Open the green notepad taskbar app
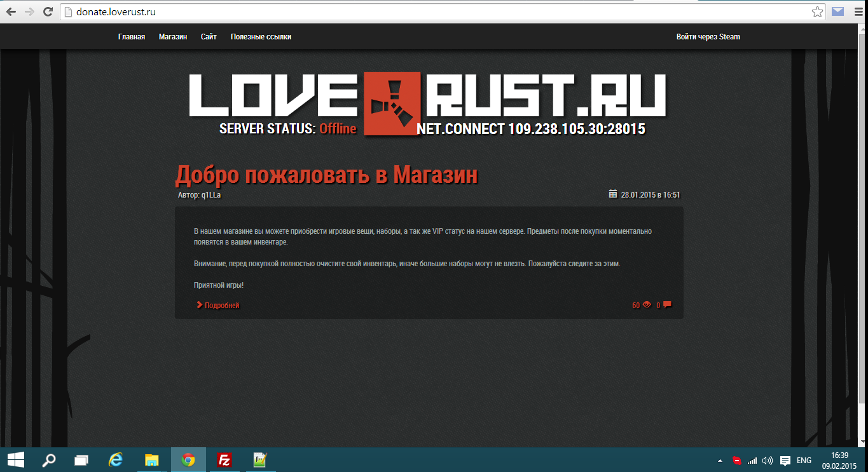The height and width of the screenshot is (472, 868). point(260,459)
